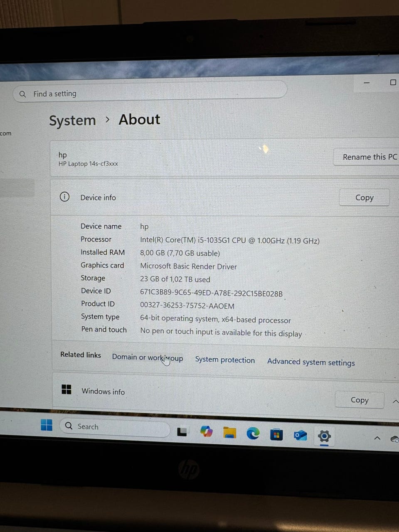Open Outlook from the taskbar
The image size is (399, 532).
click(300, 436)
